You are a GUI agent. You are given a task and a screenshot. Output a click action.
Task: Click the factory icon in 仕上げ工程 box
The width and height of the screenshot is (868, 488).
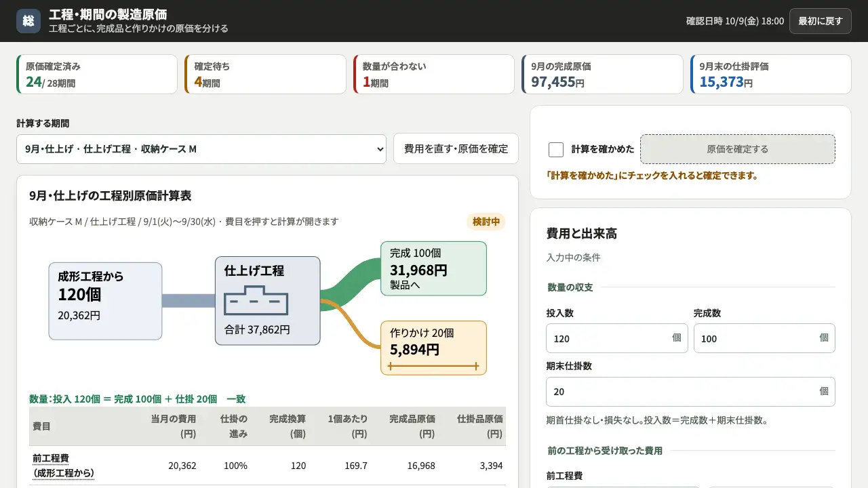pos(256,300)
